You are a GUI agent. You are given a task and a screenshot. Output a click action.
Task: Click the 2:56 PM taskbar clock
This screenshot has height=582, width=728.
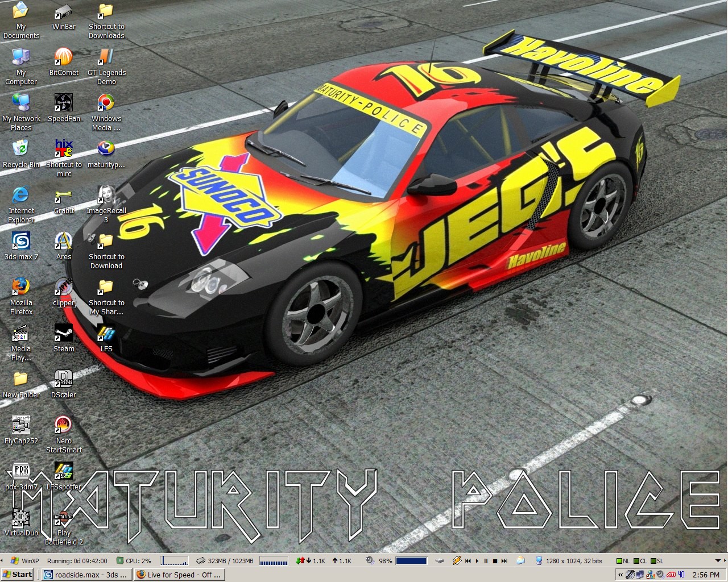coord(706,575)
